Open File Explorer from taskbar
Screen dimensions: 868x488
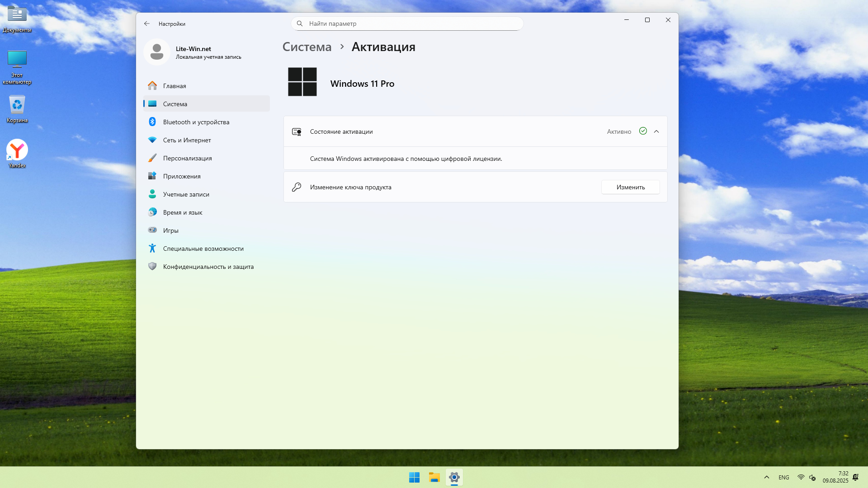tap(434, 477)
